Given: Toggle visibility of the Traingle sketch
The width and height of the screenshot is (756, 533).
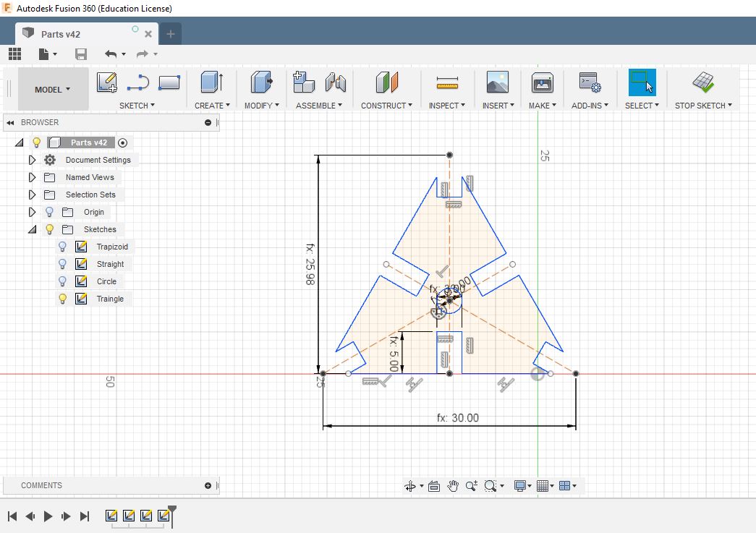Looking at the screenshot, I should click(63, 299).
